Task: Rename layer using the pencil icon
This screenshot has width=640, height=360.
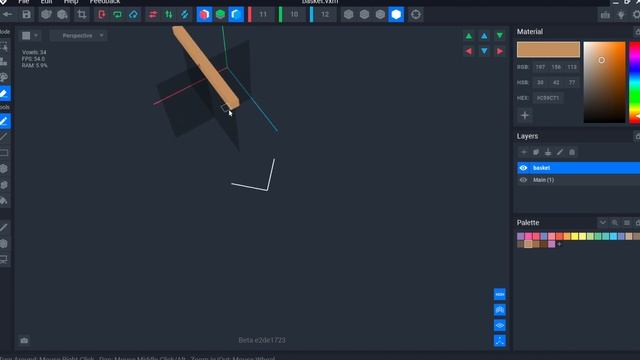Action: pyautogui.click(x=560, y=152)
